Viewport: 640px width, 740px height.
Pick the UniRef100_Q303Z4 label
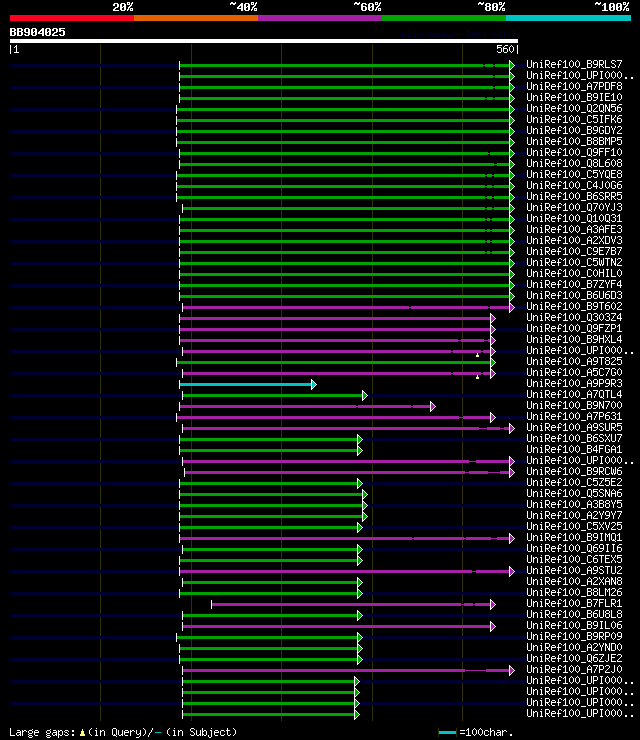[x=574, y=317]
